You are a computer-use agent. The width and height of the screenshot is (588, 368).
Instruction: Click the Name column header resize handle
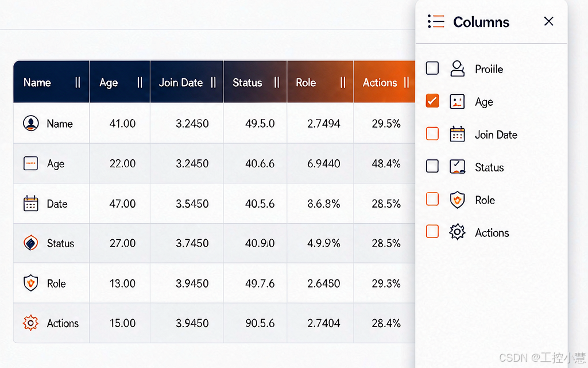click(78, 82)
